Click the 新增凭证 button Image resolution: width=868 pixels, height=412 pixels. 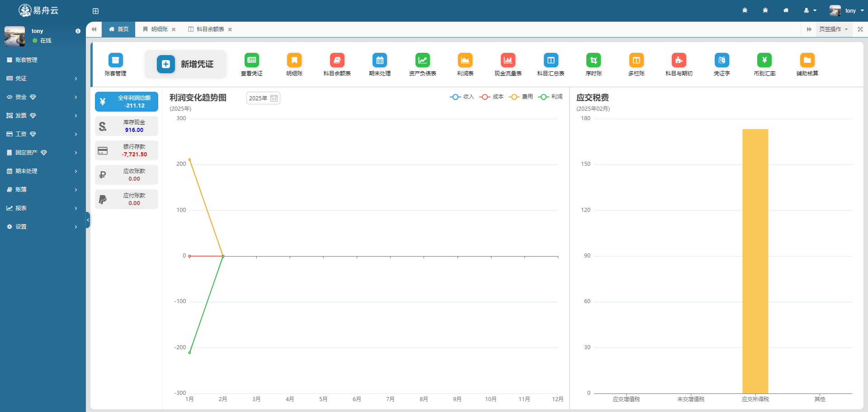tap(185, 64)
